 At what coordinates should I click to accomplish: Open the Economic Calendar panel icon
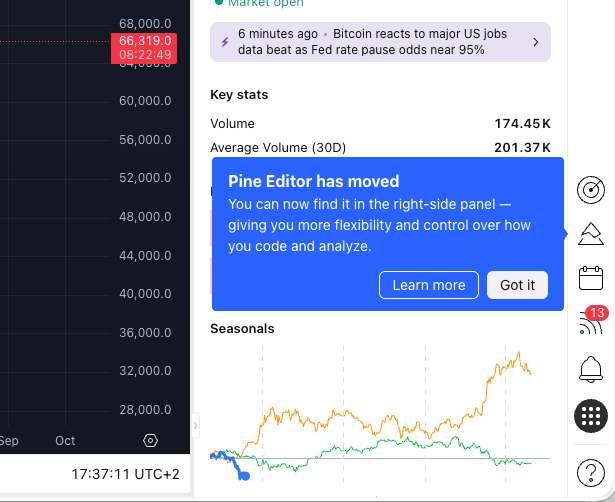tap(590, 278)
